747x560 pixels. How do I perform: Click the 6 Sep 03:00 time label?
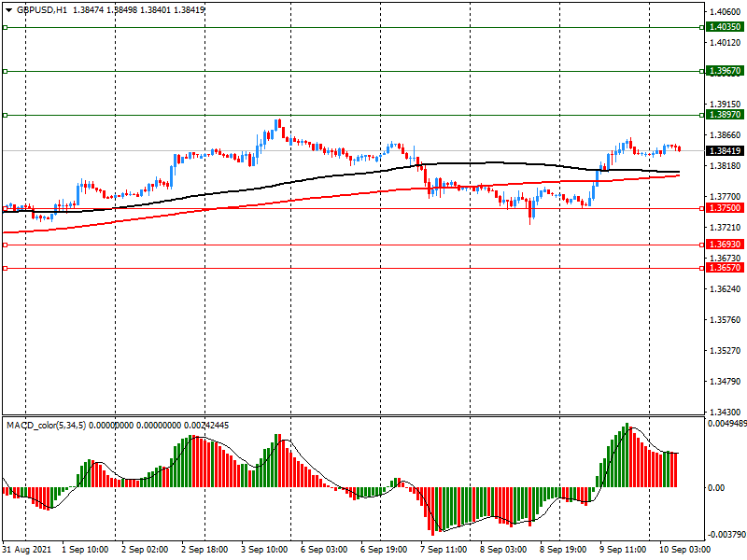(x=324, y=550)
